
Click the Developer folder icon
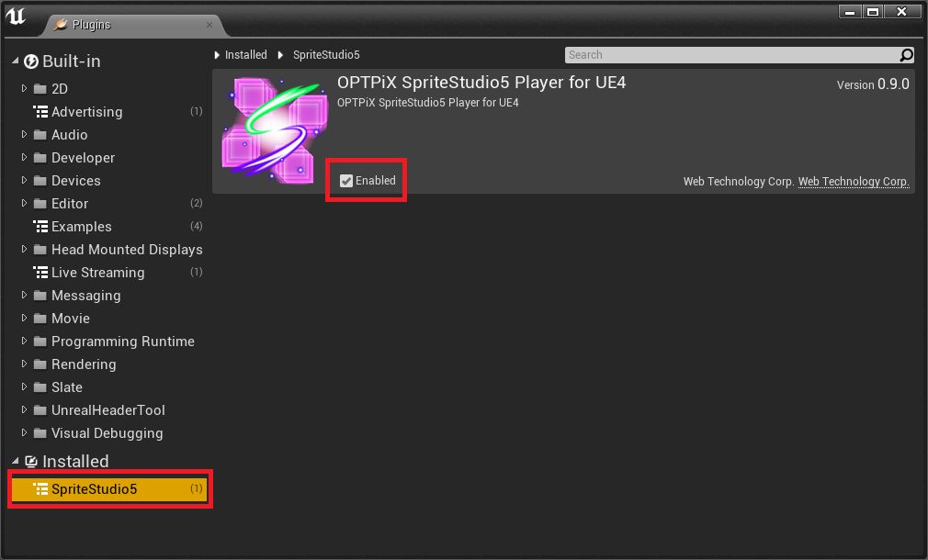(x=40, y=158)
